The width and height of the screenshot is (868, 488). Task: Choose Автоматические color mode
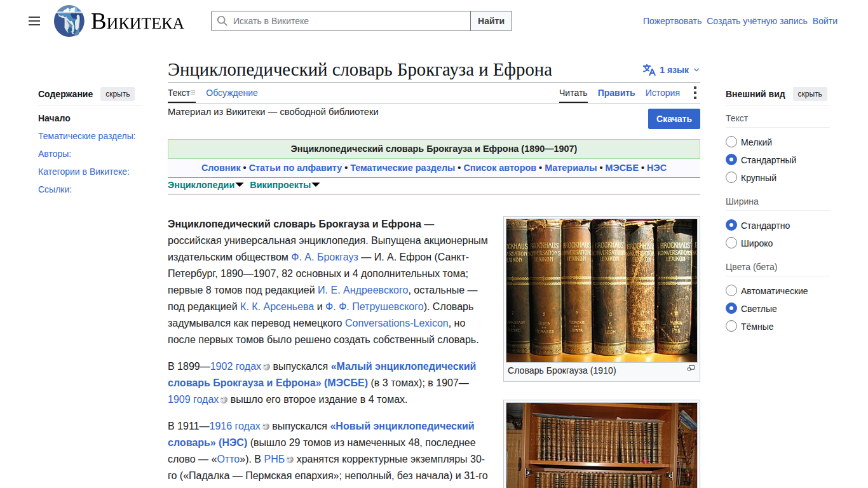coord(731,291)
